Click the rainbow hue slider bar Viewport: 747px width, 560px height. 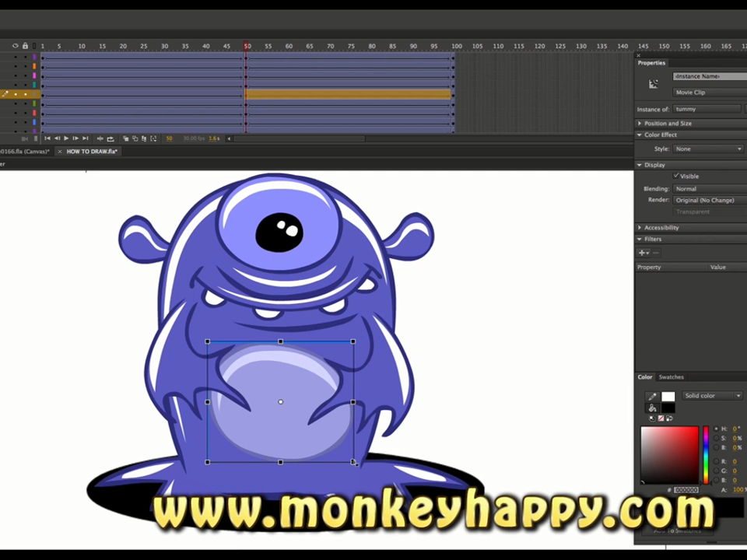[x=706, y=455]
